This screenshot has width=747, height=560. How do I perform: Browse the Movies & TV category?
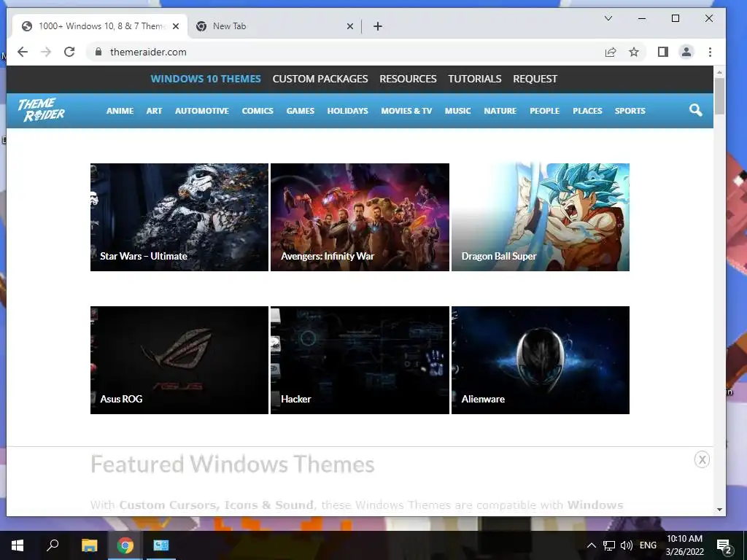coord(406,111)
